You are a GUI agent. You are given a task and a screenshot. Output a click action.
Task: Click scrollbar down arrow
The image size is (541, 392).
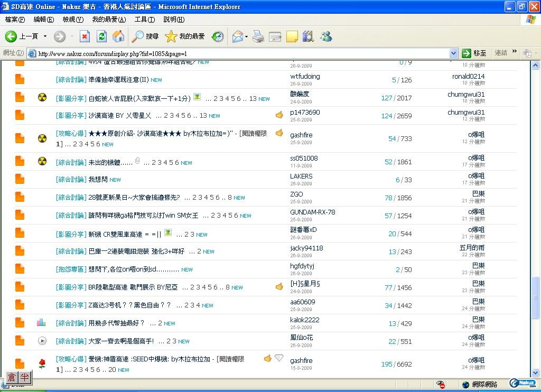(535, 372)
